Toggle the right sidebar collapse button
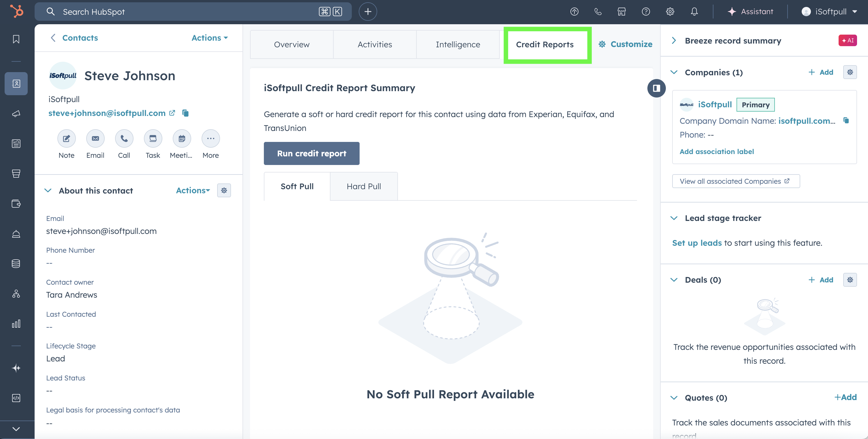The width and height of the screenshot is (868, 439). (656, 88)
